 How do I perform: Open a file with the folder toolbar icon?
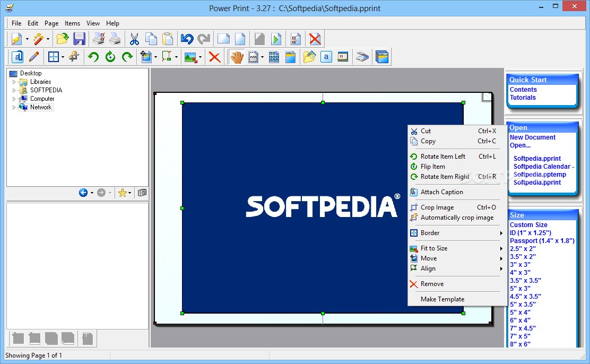tap(63, 39)
